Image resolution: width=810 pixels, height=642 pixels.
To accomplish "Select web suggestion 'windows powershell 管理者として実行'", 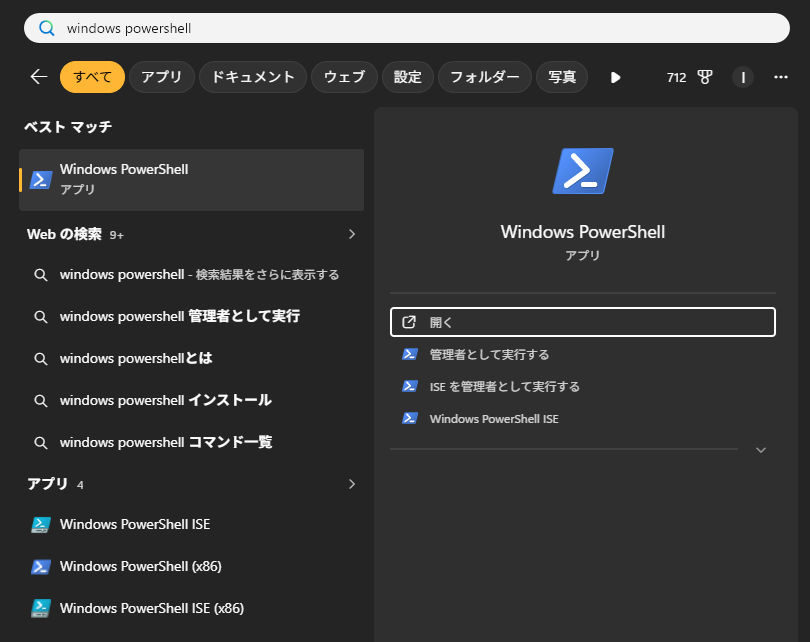I will [x=192, y=317].
